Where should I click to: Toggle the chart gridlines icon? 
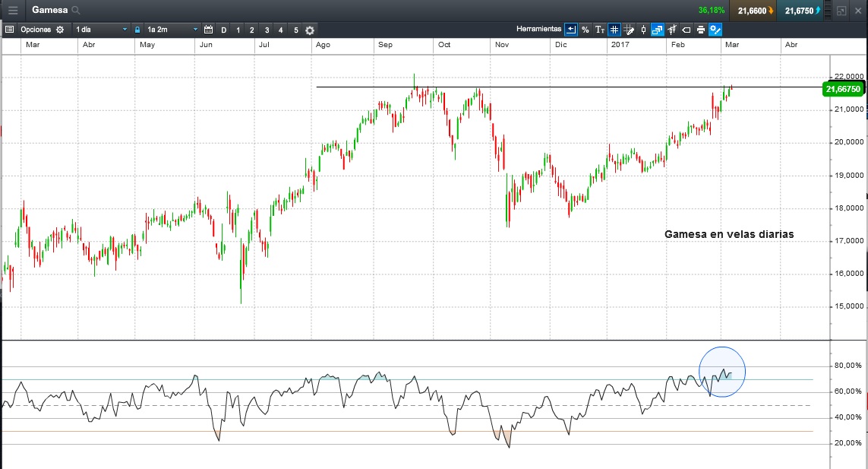[x=614, y=30]
